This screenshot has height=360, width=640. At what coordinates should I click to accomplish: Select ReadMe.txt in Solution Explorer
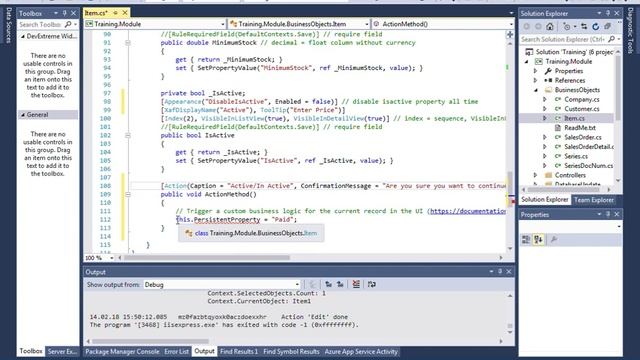pyautogui.click(x=580, y=128)
